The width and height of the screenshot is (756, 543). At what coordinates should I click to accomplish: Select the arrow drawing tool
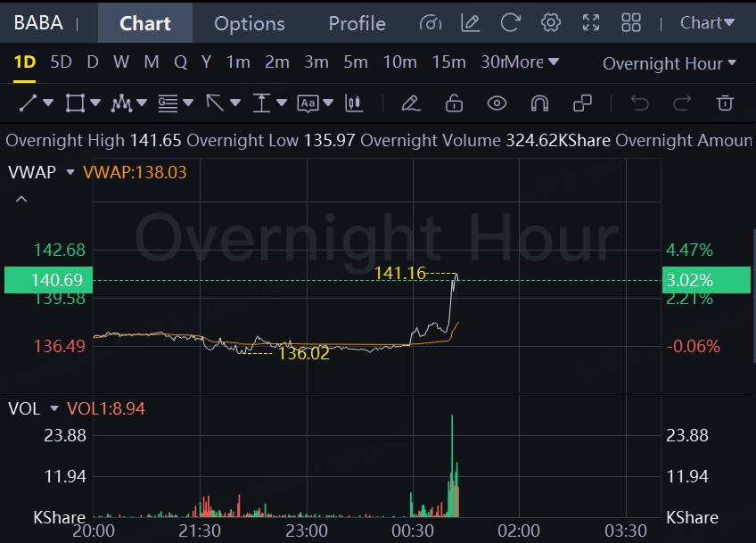click(215, 103)
